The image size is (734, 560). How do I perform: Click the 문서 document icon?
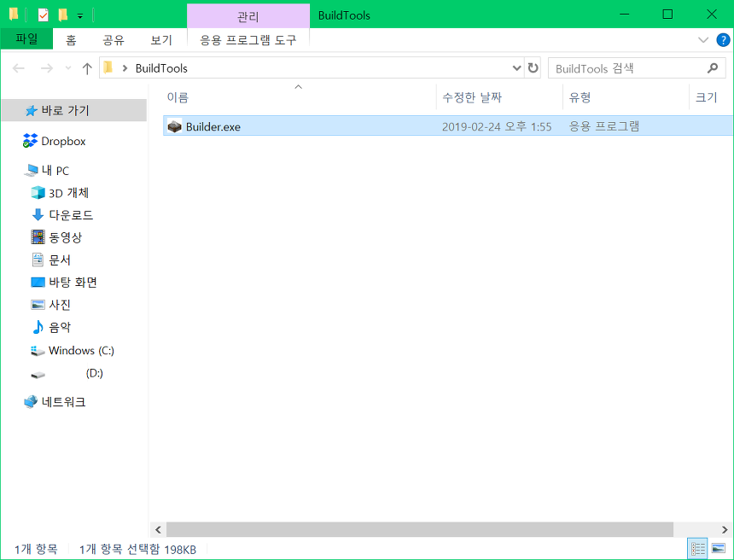click(x=38, y=260)
